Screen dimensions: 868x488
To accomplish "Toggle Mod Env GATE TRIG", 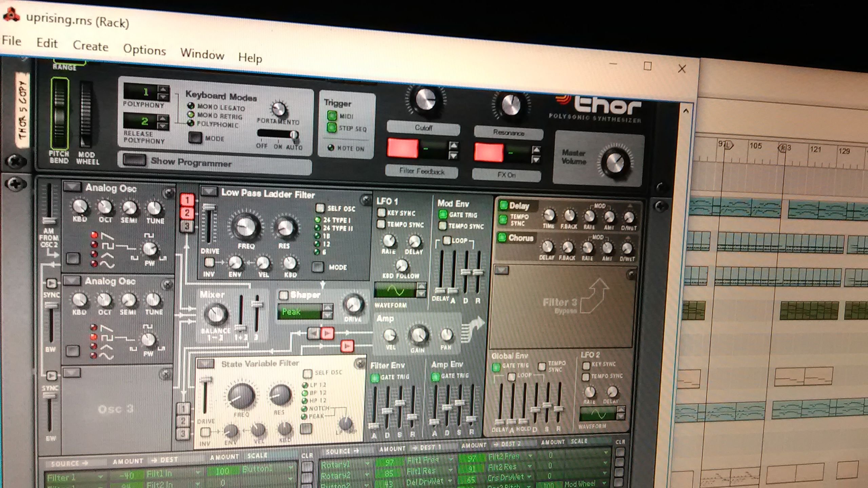I will coord(442,214).
